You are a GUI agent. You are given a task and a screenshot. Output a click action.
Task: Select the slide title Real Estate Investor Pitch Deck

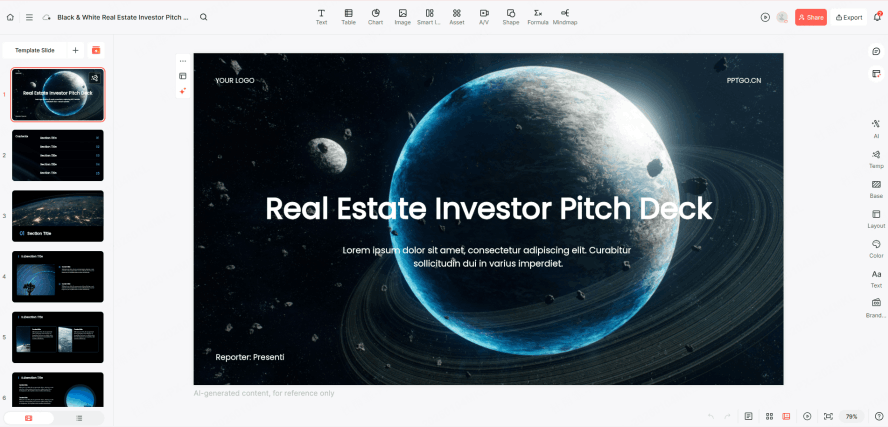click(489, 208)
